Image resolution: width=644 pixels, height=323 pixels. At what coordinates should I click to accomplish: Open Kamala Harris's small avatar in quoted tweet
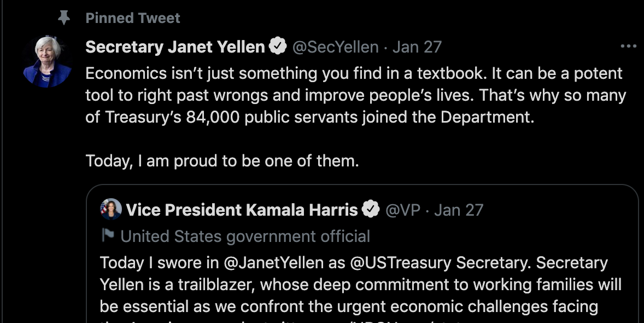[x=111, y=209]
